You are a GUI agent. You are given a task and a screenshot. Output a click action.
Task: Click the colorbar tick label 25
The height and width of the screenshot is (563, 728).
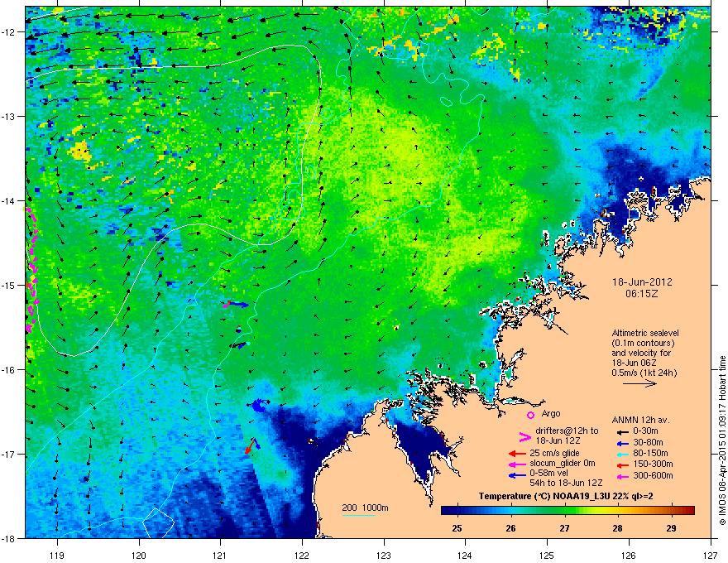pyautogui.click(x=457, y=528)
